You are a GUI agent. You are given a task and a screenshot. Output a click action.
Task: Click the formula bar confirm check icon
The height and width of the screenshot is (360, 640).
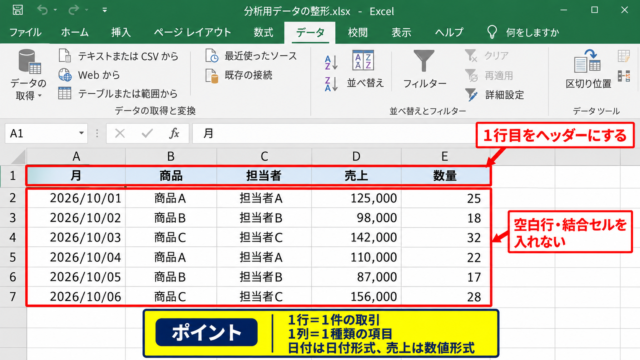(x=147, y=133)
